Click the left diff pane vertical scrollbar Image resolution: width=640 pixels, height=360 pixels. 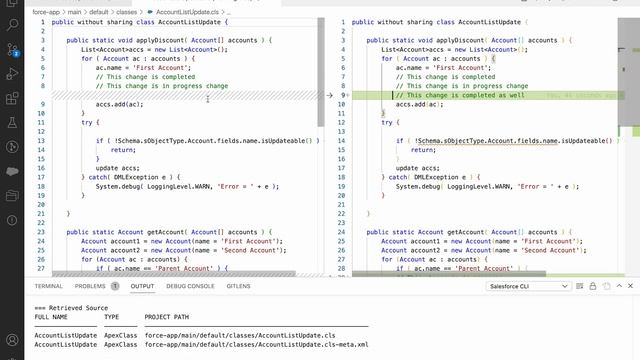(x=321, y=72)
